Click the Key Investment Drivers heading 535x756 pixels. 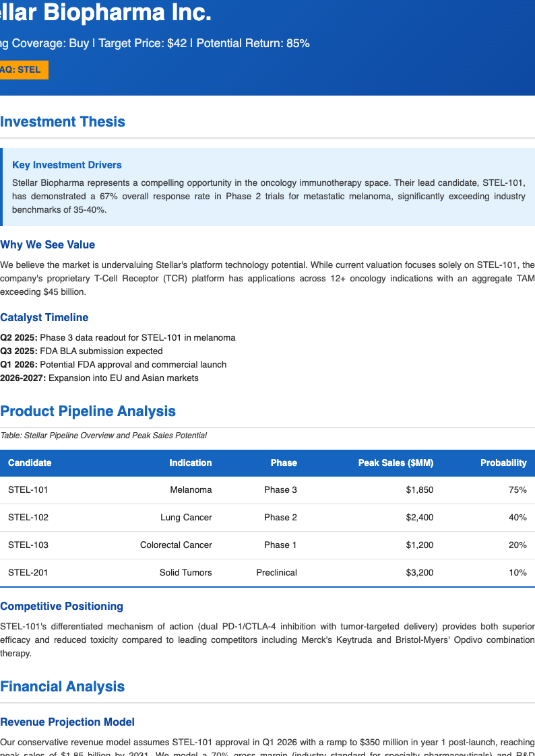click(67, 165)
